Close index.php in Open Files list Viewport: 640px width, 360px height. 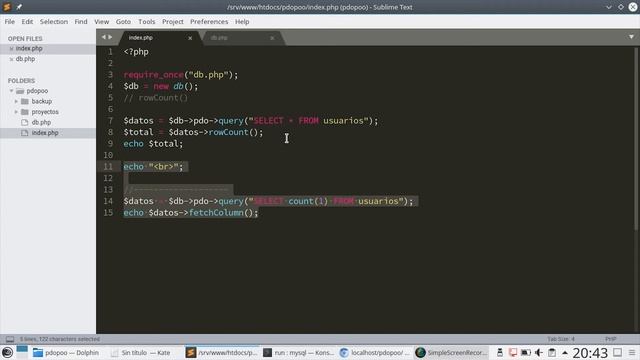(11, 49)
